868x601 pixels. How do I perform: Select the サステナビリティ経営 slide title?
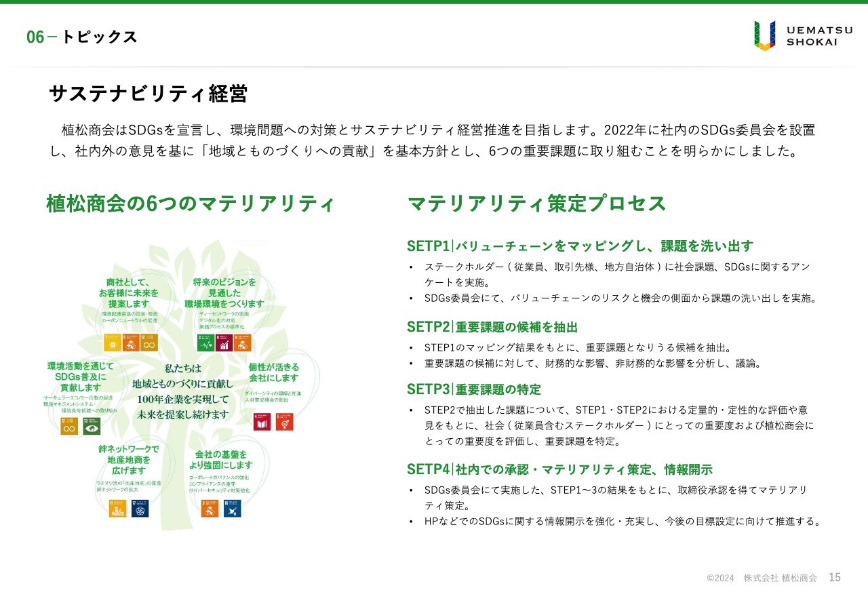(x=148, y=94)
